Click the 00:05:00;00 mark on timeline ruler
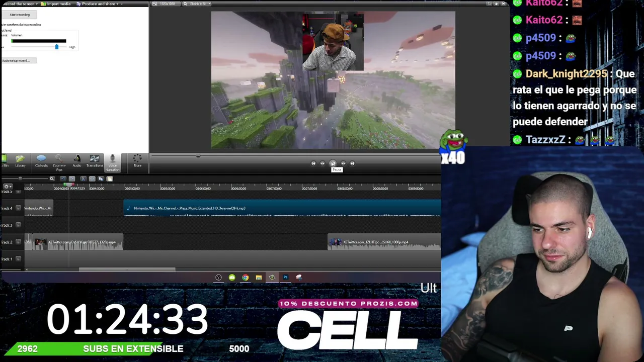Viewport: 644px width, 362px height. [x=132, y=189]
